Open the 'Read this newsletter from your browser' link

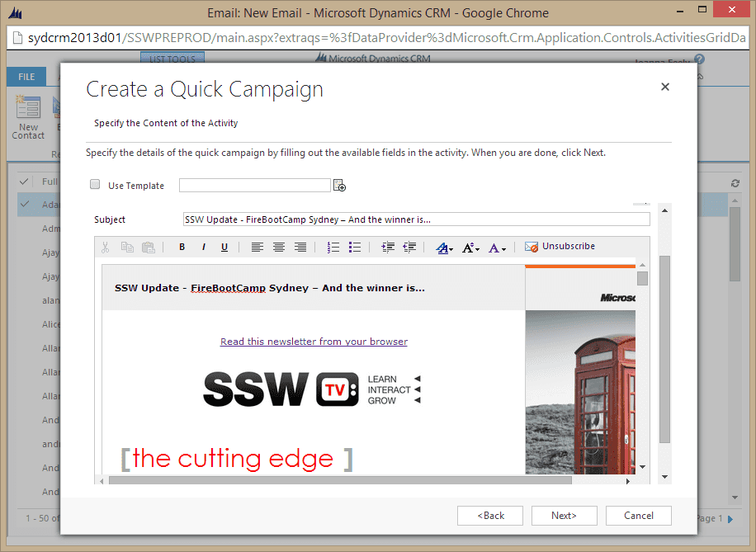[314, 342]
